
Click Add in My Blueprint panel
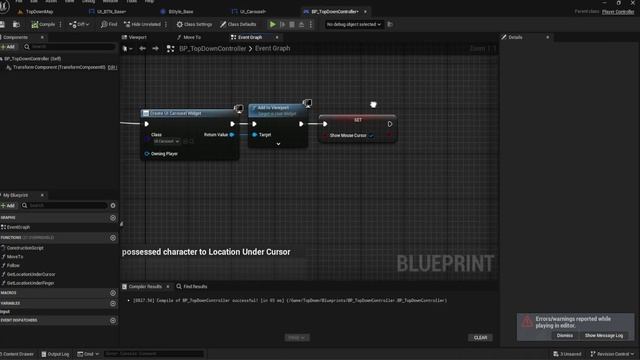pos(8,206)
